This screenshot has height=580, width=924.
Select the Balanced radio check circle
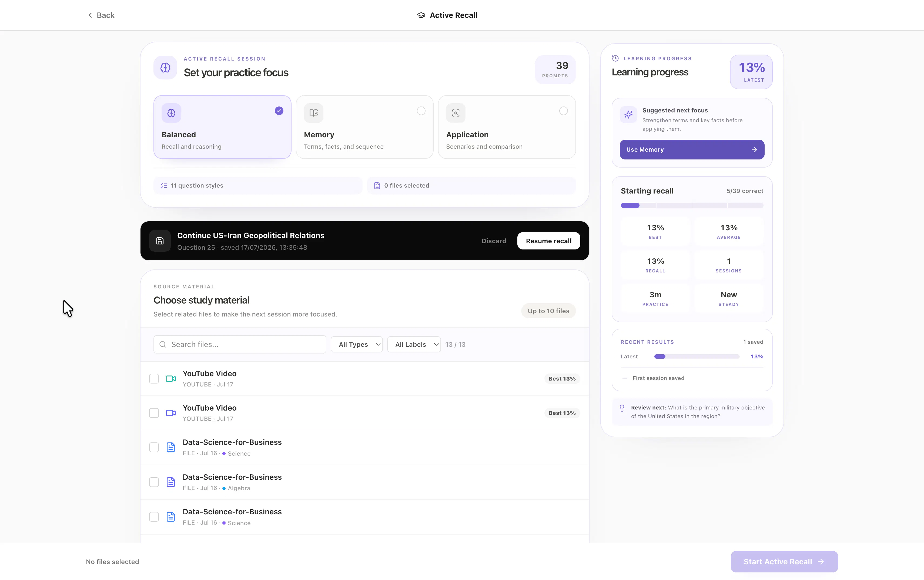[279, 111]
